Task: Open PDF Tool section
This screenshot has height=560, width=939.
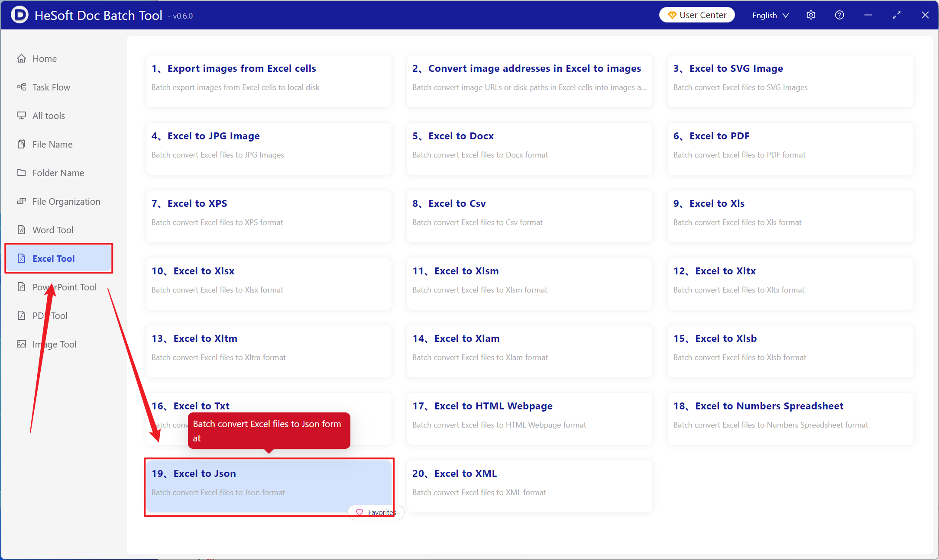Action: tap(58, 315)
